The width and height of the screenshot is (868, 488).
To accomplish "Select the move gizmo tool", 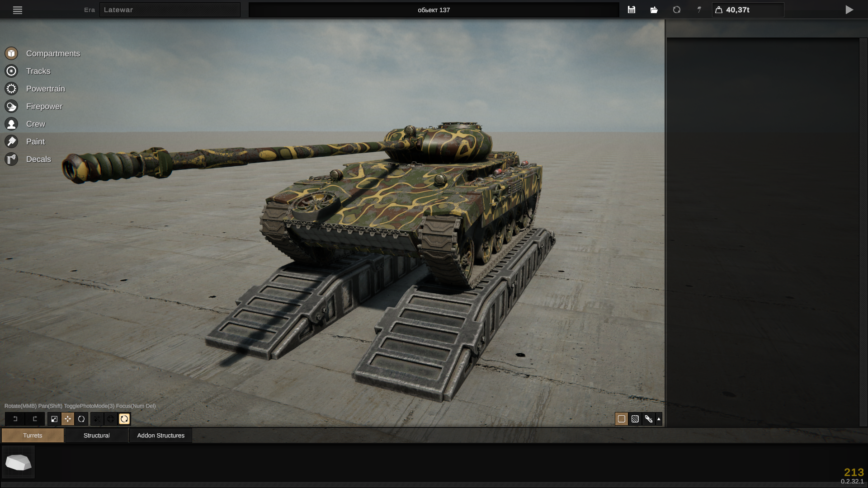I will tap(68, 419).
